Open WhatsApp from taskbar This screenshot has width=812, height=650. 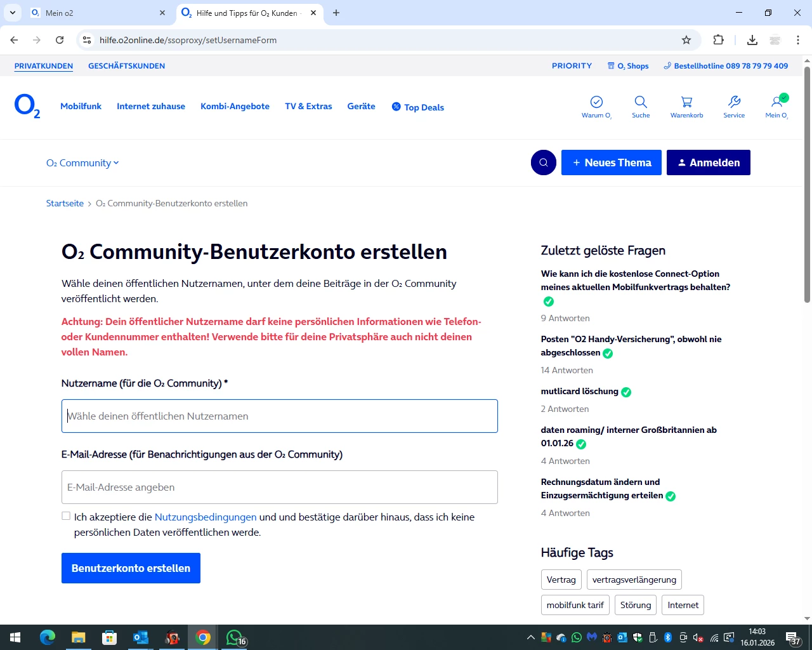[x=235, y=637]
